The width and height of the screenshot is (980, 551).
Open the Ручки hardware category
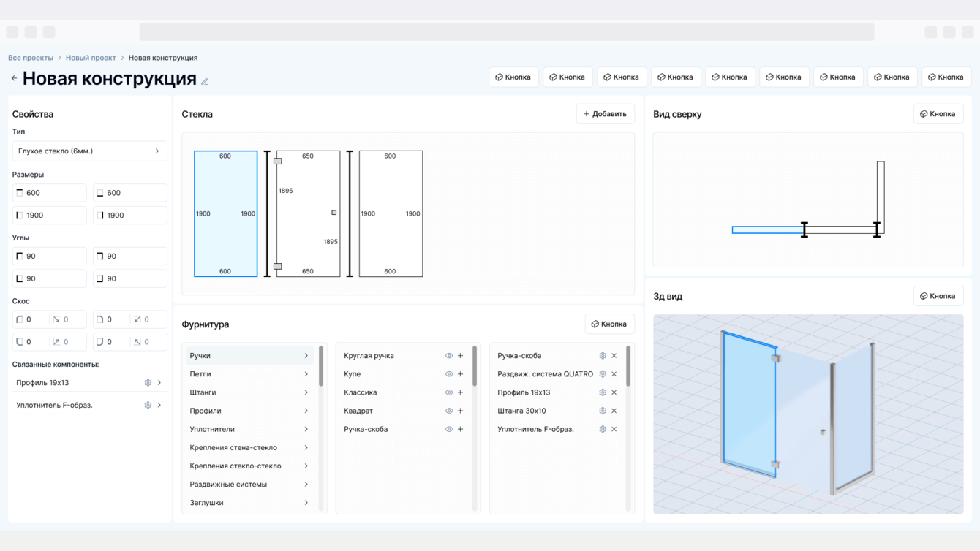pos(249,356)
